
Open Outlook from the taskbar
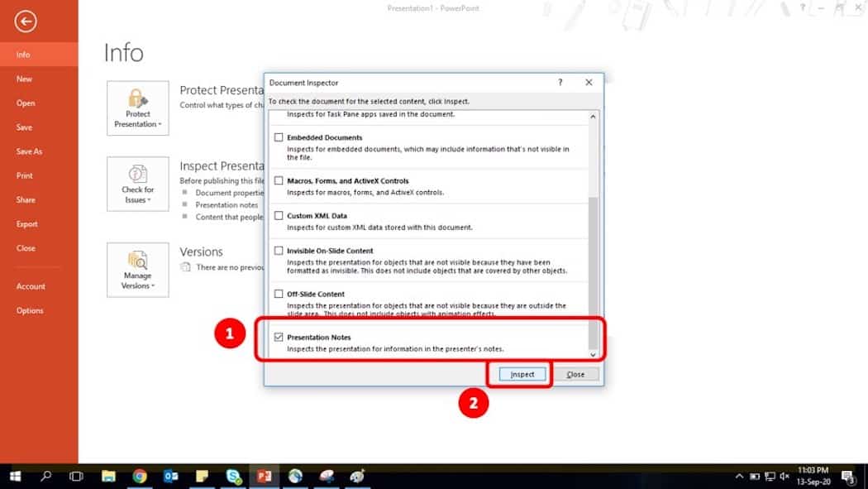point(170,477)
